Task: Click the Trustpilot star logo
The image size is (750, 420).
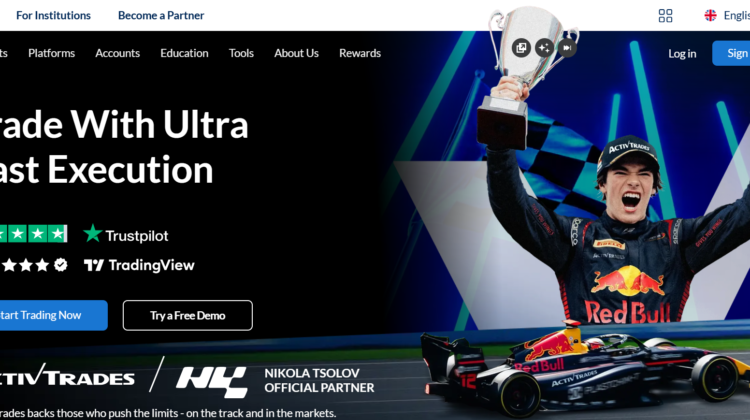Action: (92, 234)
